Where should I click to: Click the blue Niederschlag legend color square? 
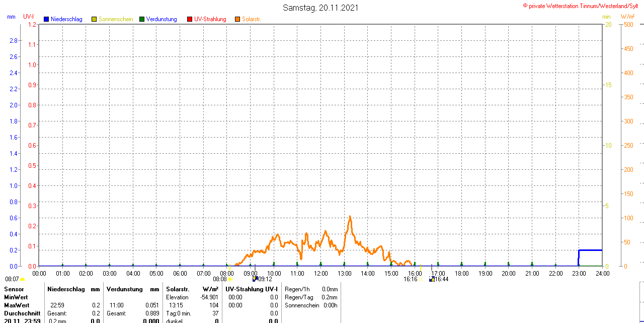pos(46,20)
